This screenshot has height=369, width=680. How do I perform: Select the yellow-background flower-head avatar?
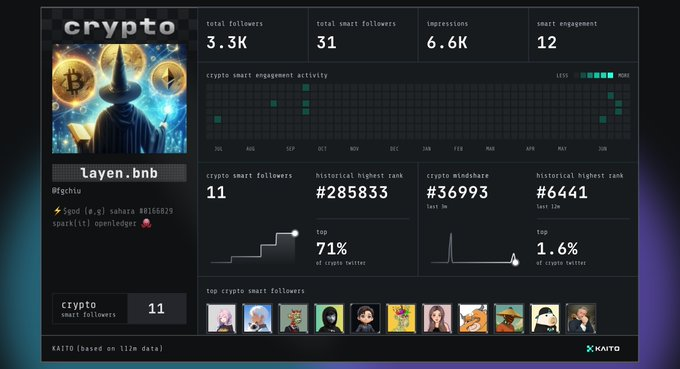click(x=401, y=318)
